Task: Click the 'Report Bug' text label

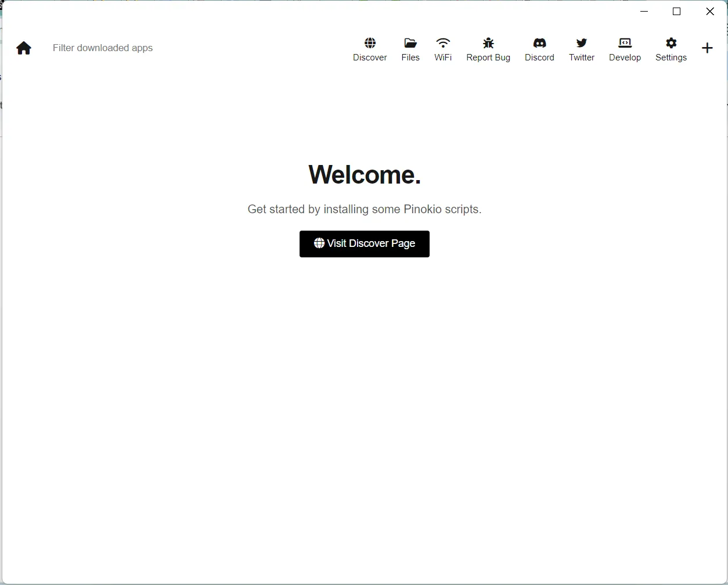Action: pyautogui.click(x=488, y=58)
